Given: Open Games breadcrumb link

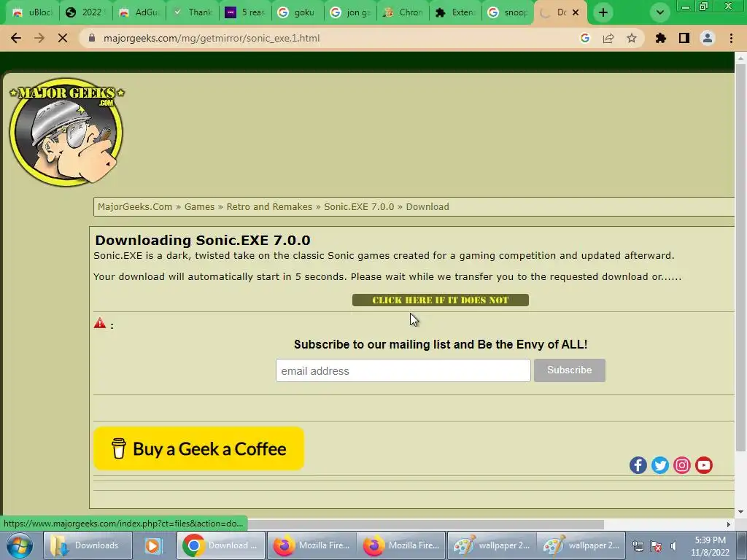Looking at the screenshot, I should 199,206.
